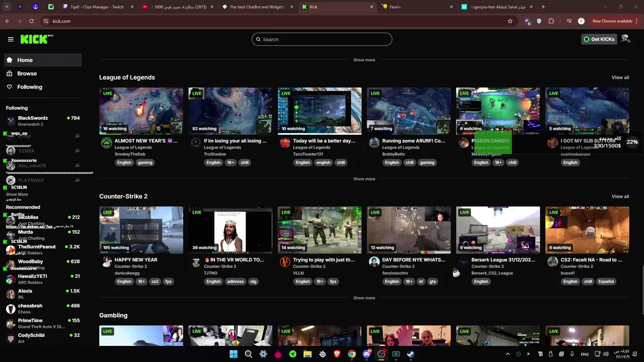
Task: Open League of Legends category heading
Action: pos(127,77)
